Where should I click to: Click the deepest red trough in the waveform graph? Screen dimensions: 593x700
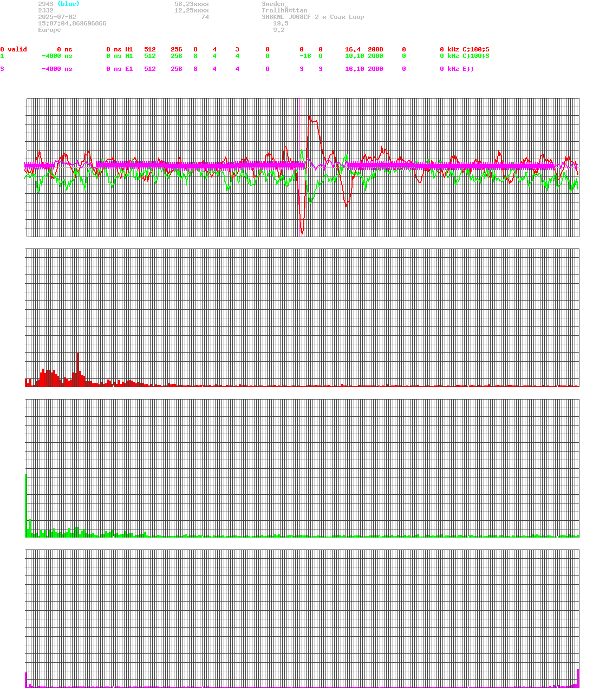pos(302,233)
